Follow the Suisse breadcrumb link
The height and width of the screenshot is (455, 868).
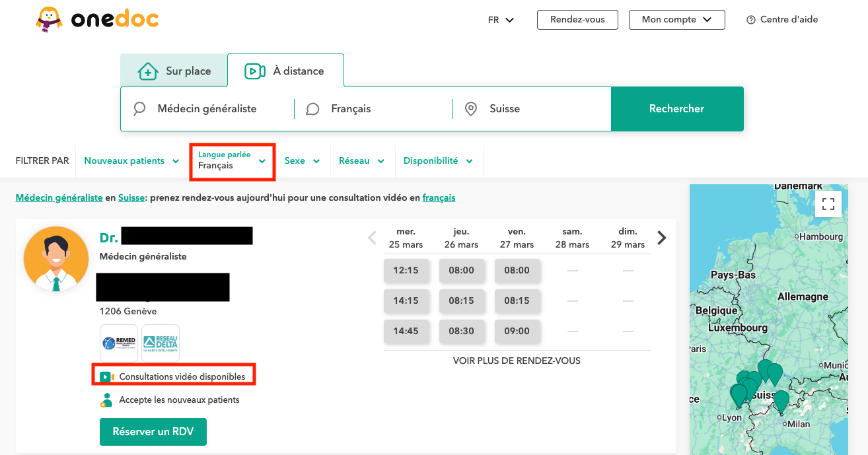tap(131, 197)
